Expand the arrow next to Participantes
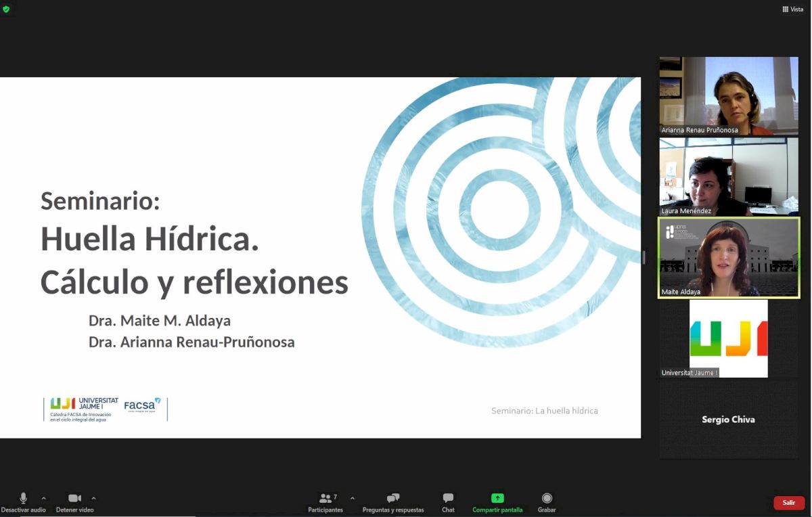Viewport: 812px width, 517px height. tap(352, 498)
